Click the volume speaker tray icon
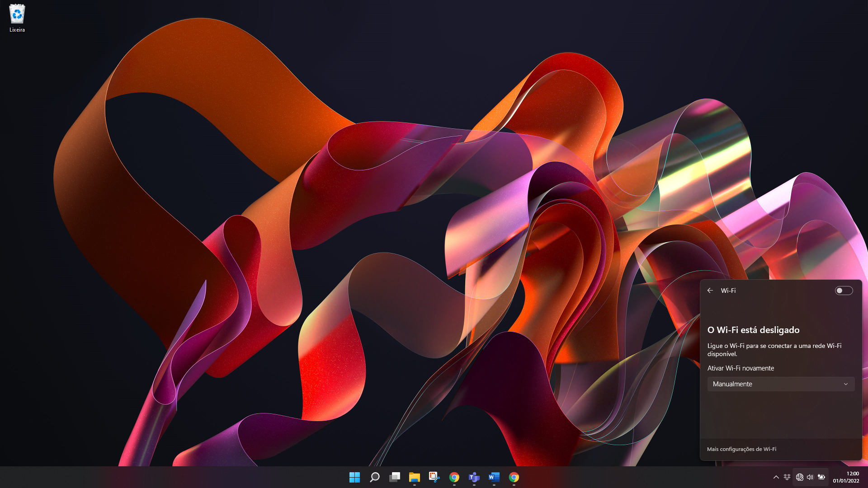This screenshot has height=488, width=868. [x=810, y=477]
